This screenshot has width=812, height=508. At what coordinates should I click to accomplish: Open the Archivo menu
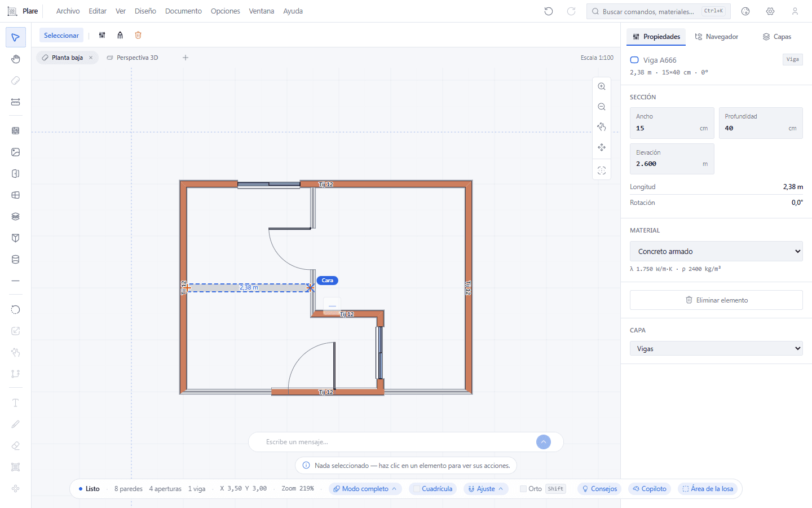coord(68,11)
